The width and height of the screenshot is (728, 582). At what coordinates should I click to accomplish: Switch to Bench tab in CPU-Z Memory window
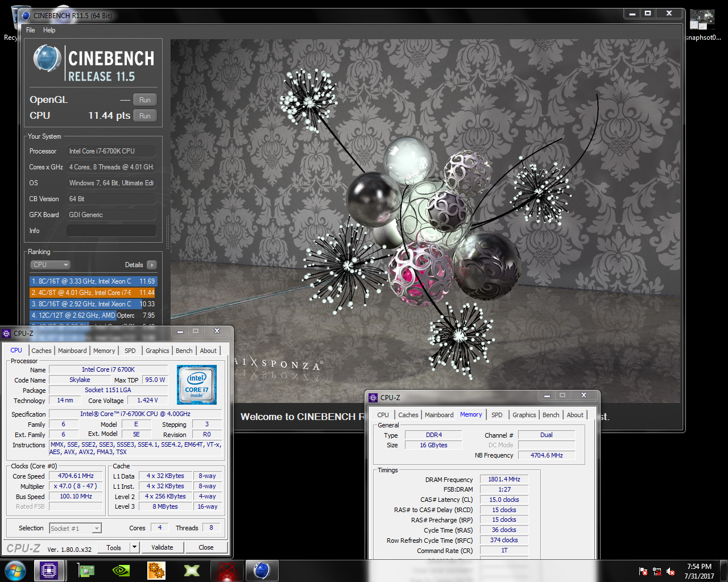click(x=551, y=415)
